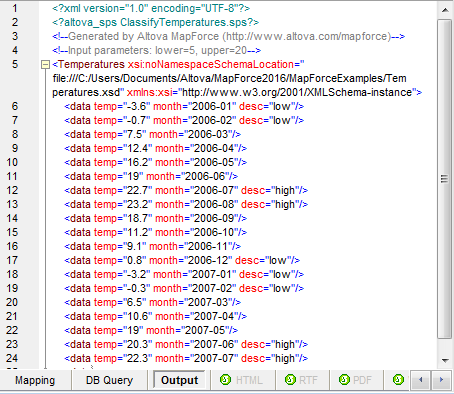Click line number 12 in the gutter

[x=12, y=190]
